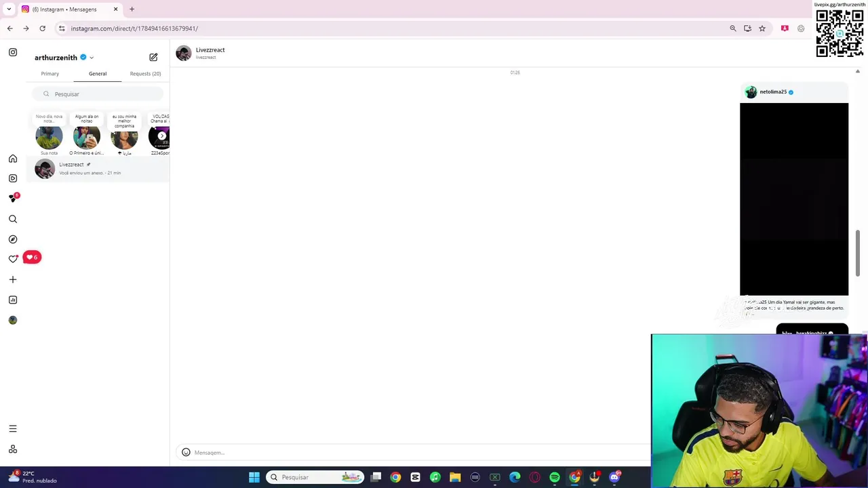Open the More hamburger menu in sidebar

13,428
